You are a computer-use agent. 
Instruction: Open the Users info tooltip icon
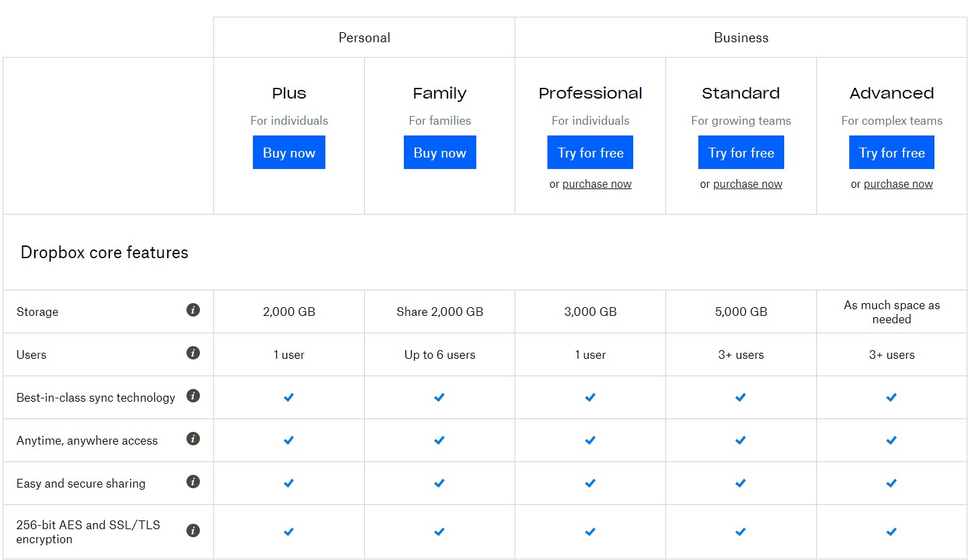click(x=193, y=353)
